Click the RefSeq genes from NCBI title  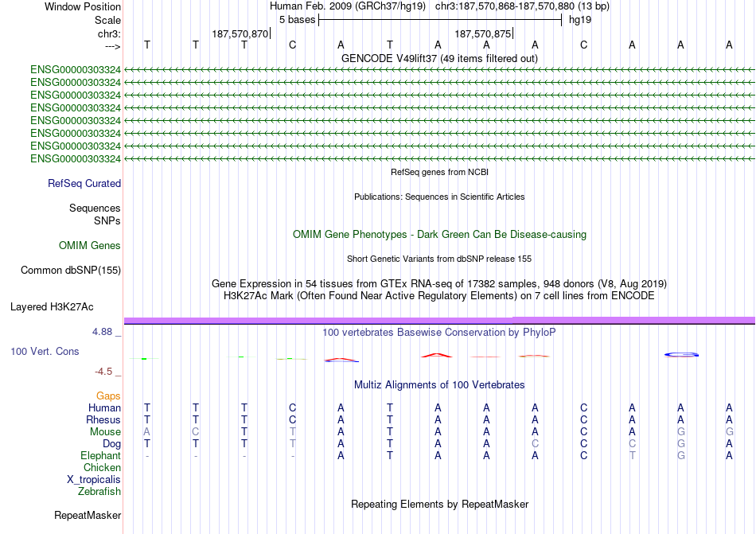[439, 172]
